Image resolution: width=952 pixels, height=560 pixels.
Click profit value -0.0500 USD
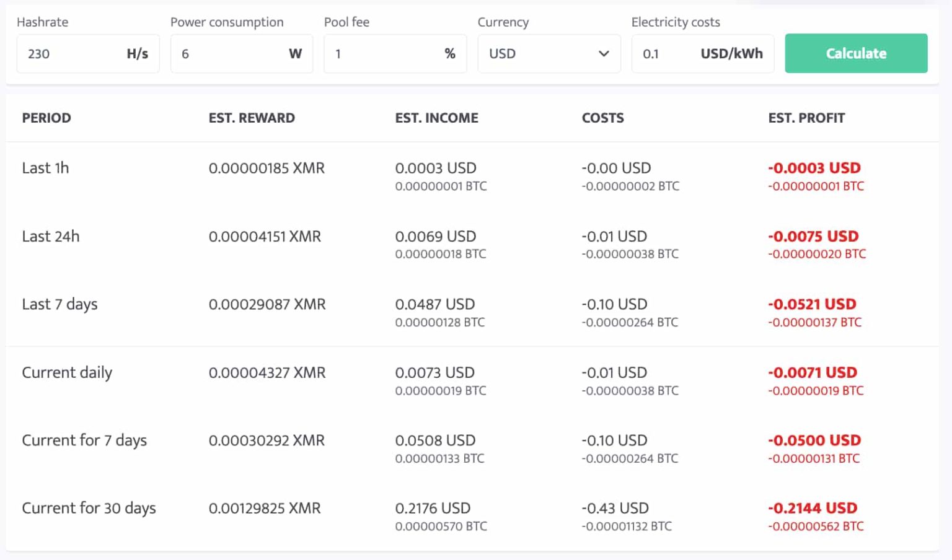(x=814, y=440)
